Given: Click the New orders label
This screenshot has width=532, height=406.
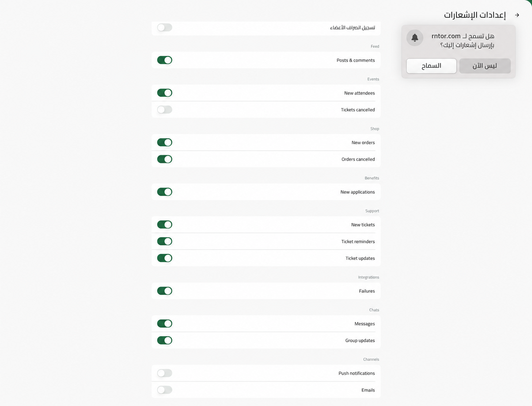Looking at the screenshot, I should [x=363, y=143].
